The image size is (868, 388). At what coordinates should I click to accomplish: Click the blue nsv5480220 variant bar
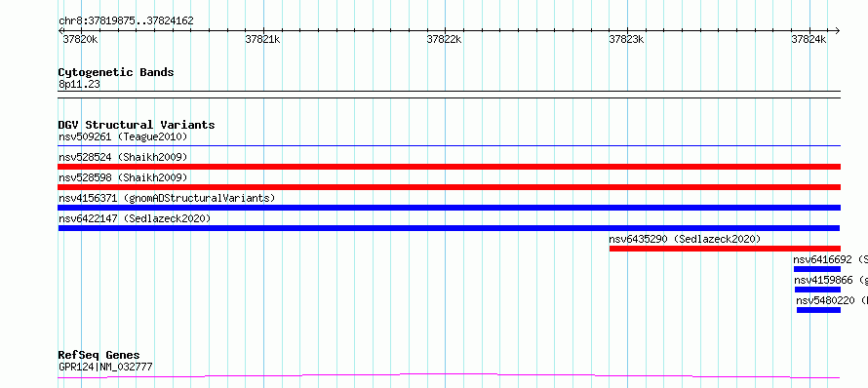pos(818,310)
